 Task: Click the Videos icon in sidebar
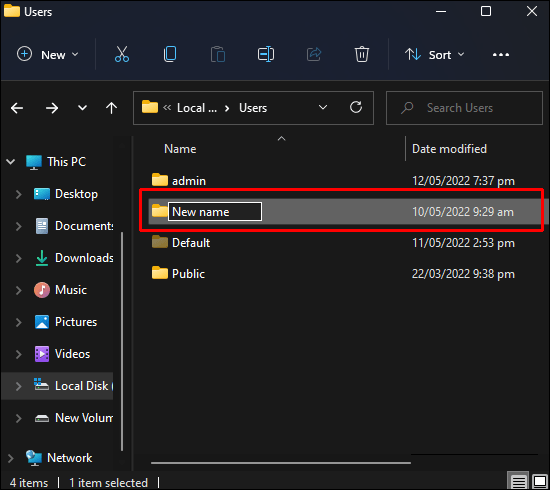point(42,354)
